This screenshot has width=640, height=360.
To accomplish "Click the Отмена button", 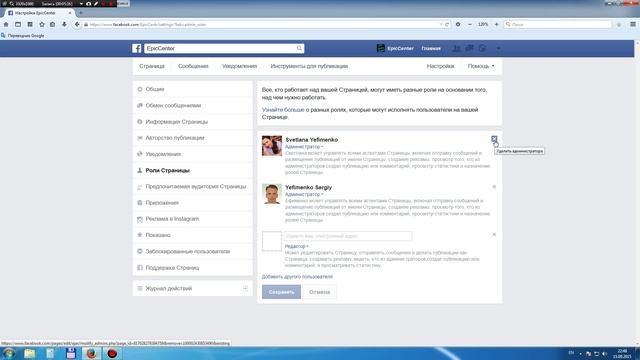I will 319,292.
